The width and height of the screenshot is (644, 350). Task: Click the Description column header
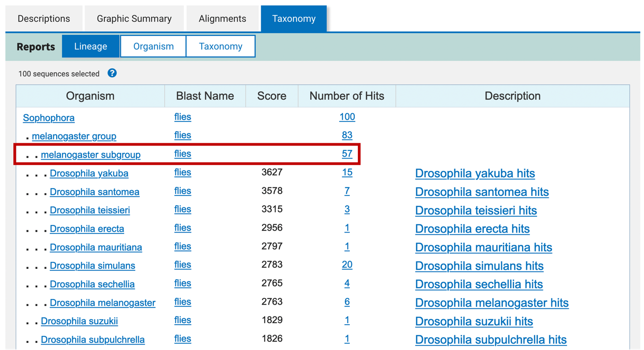pyautogui.click(x=512, y=96)
